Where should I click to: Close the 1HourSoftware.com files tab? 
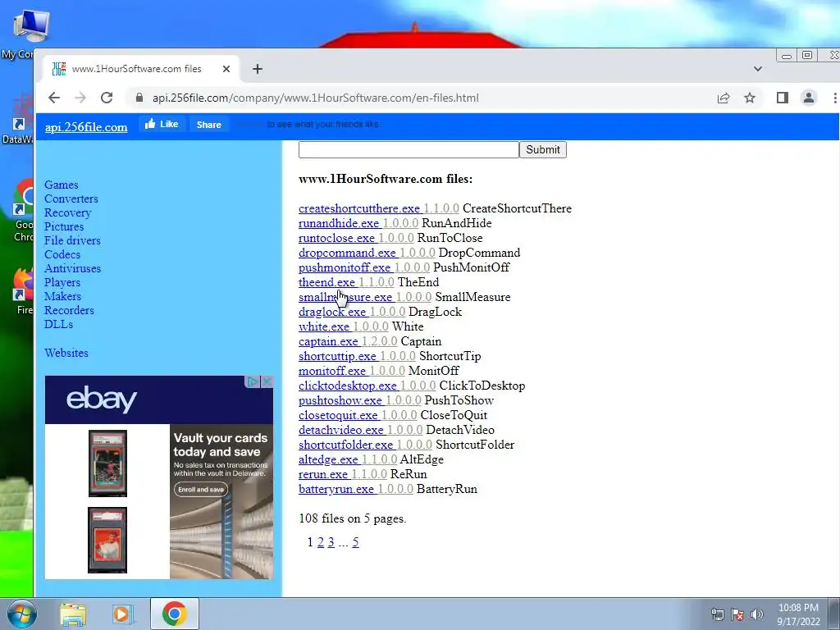tap(226, 69)
